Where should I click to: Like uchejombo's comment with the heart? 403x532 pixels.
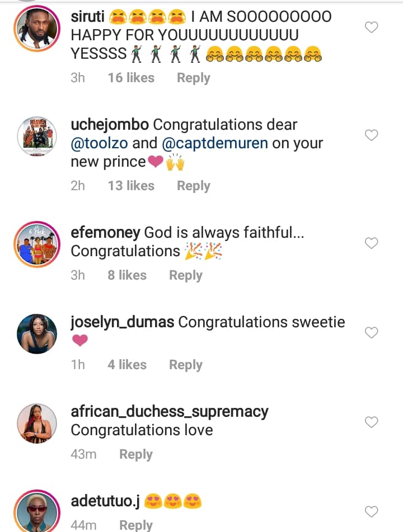371,135
